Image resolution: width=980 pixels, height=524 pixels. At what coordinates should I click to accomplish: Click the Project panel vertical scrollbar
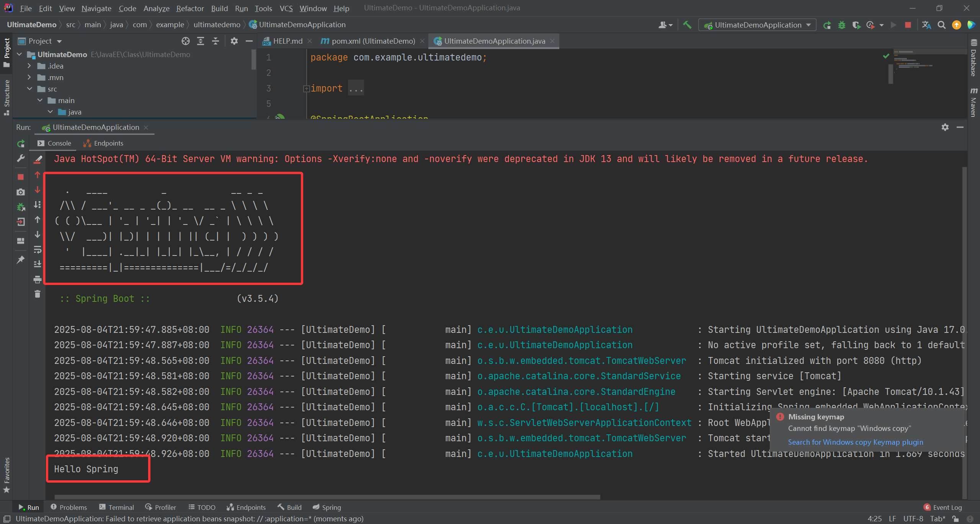pyautogui.click(x=253, y=59)
